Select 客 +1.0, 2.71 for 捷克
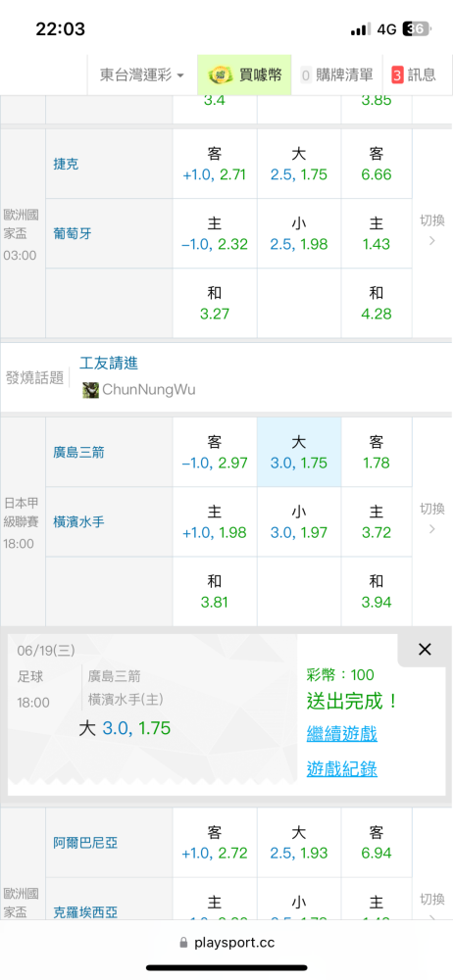The width and height of the screenshot is (453, 980). point(215,164)
